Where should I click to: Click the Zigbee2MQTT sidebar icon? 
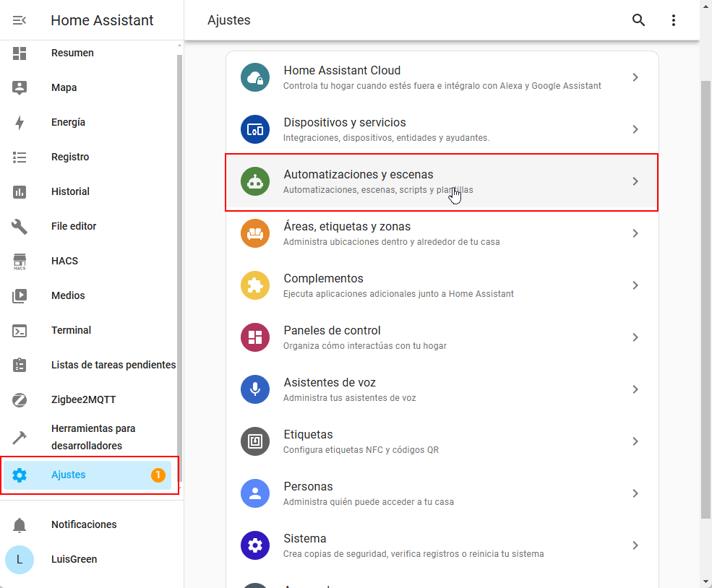pyautogui.click(x=20, y=399)
